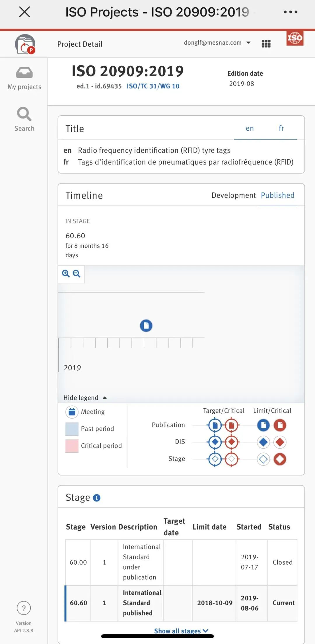Click the red ISO logo
The width and height of the screenshot is (315, 644).
tap(295, 38)
